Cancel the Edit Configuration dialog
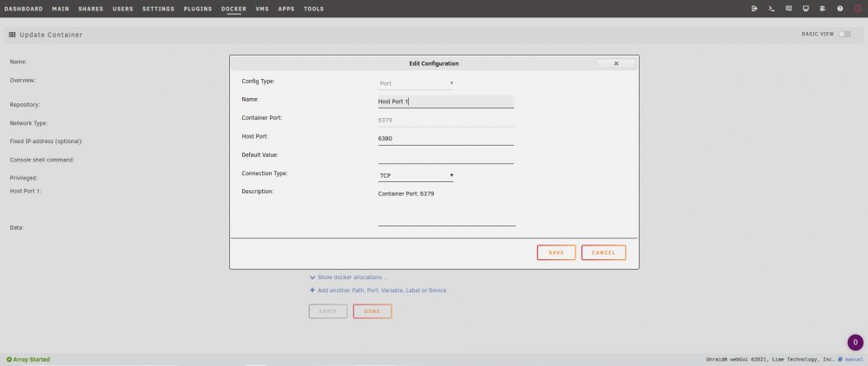The image size is (868, 366). [x=603, y=252]
